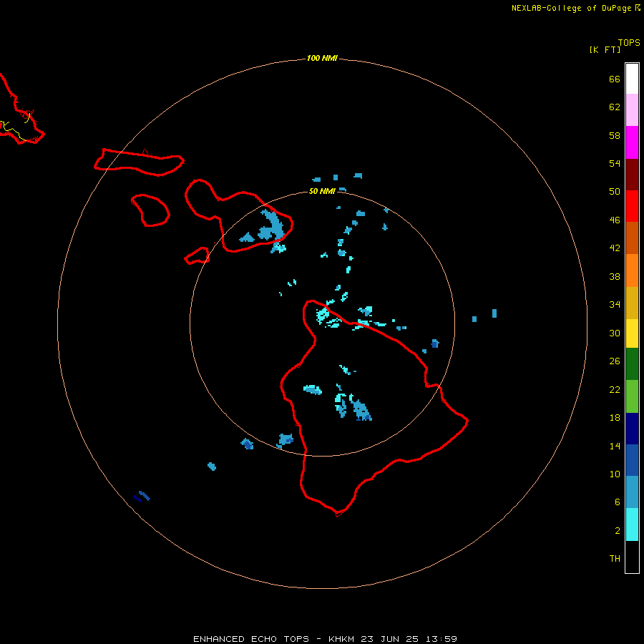Click the '38' legend value label
Image resolution: width=644 pixels, height=644 pixels.
615,277
